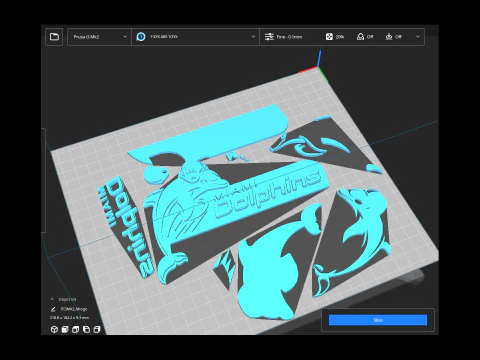Expand the print settings panel chevron
Screen dimensions: 480x360
pos(418,37)
